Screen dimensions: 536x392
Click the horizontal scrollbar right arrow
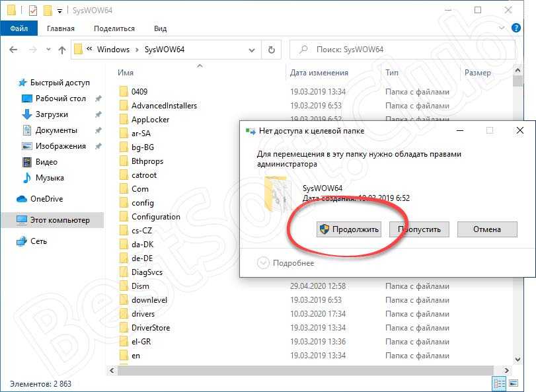[506, 370]
